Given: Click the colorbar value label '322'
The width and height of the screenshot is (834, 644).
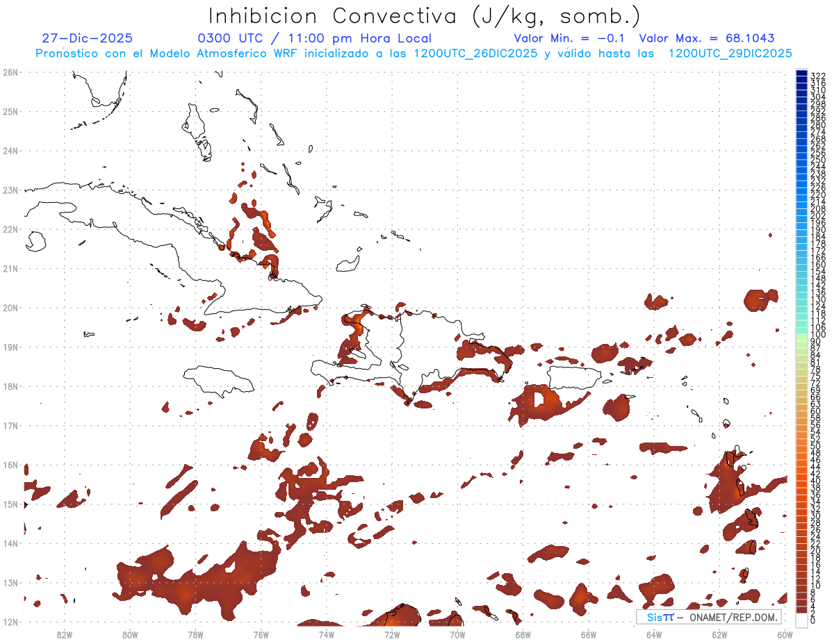Looking at the screenshot, I should pyautogui.click(x=818, y=76).
